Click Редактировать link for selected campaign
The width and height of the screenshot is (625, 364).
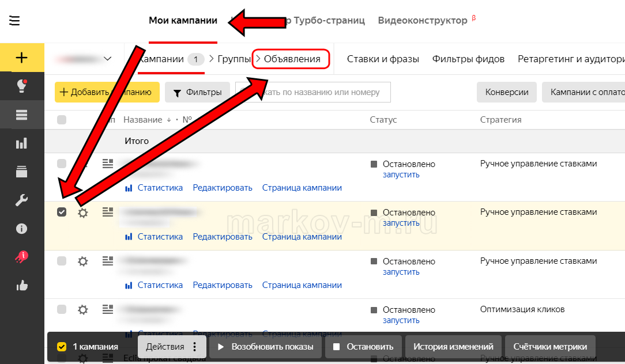tap(223, 237)
